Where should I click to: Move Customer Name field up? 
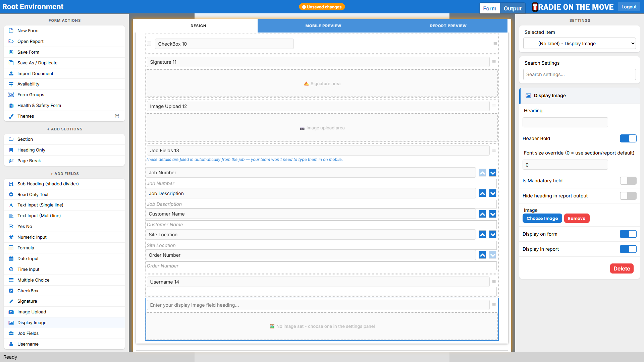click(482, 214)
